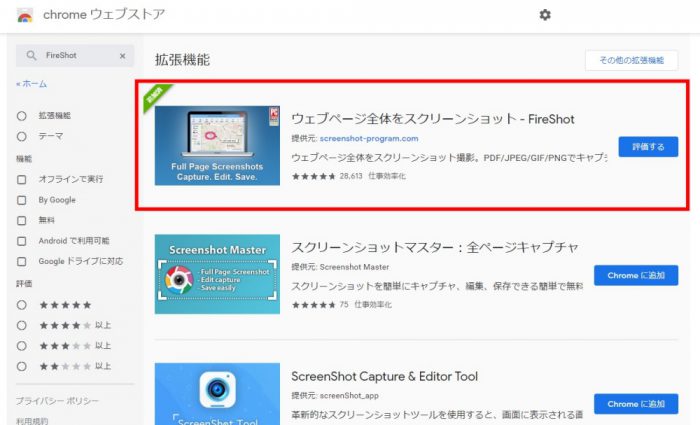
Task: Select the テーマ radio button
Action: pos(21,136)
